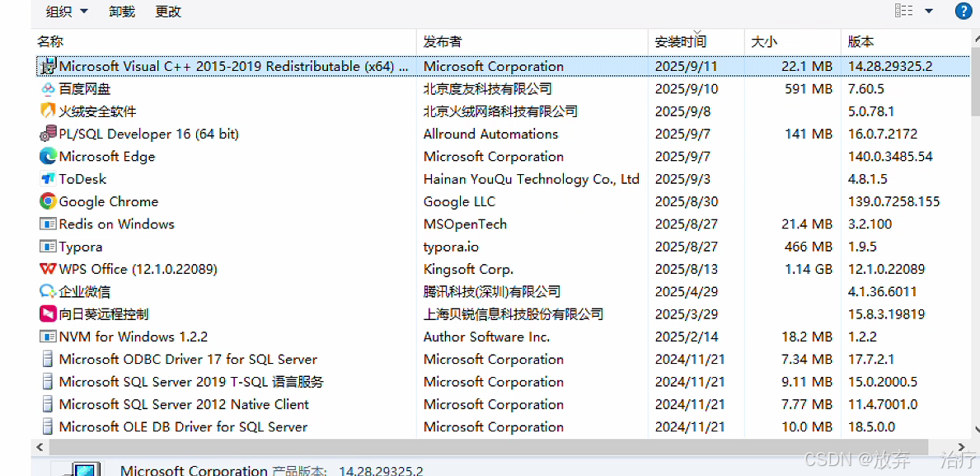
Task: Open the views dropdown arrow at top right
Action: pos(927,11)
